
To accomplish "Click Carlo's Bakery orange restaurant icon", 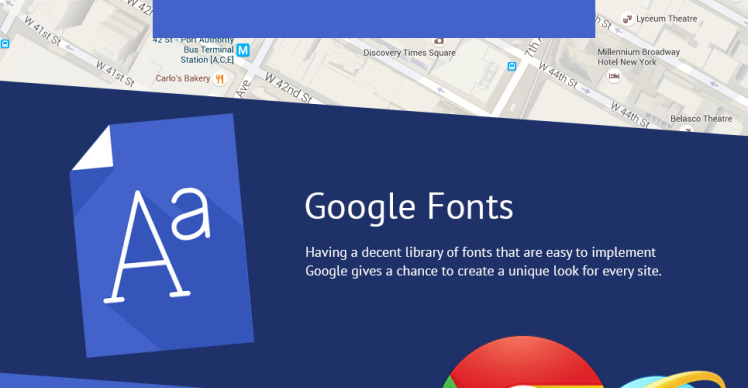I will coord(219,79).
